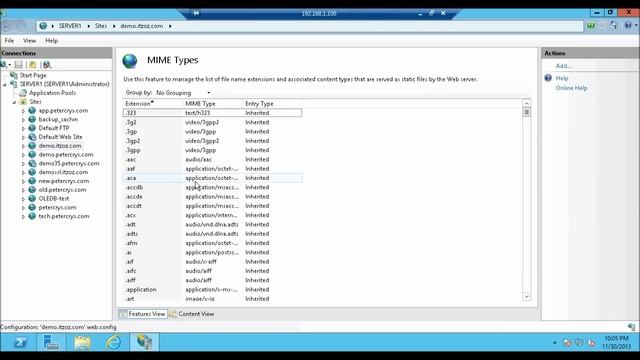Select new.petercrys.com in the tree

[x=64, y=181]
